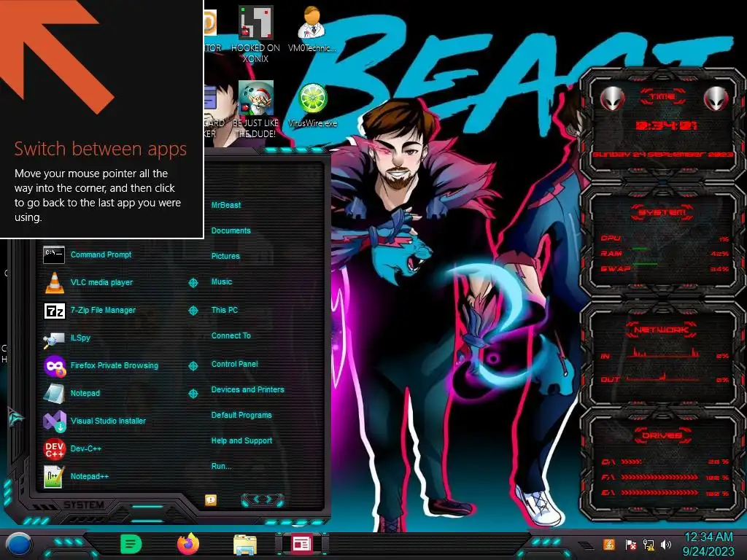
Task: Click E:\ drive usage bar
Action: pyautogui.click(x=659, y=493)
